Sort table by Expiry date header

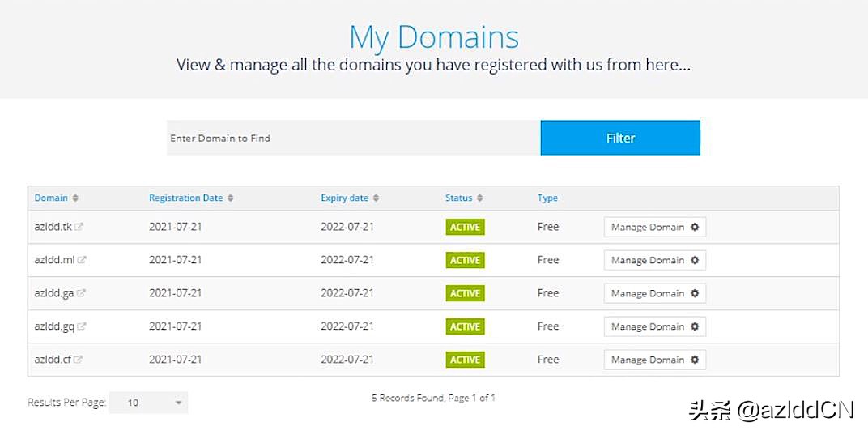click(x=344, y=198)
